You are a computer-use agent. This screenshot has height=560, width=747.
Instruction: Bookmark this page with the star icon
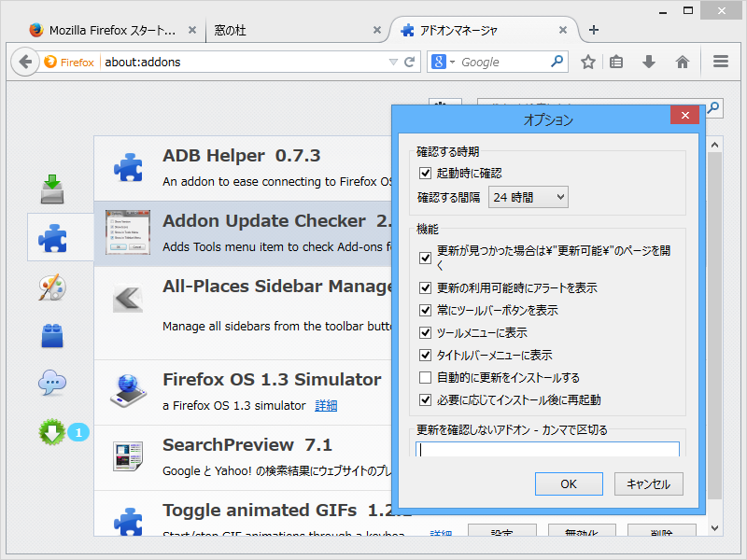pos(588,62)
